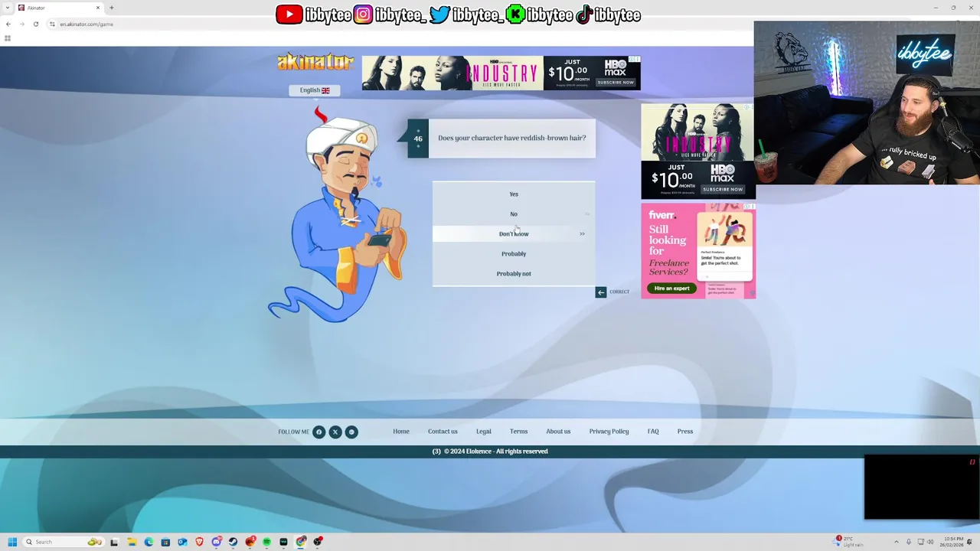
Task: Open the Legal footer link
Action: click(484, 432)
